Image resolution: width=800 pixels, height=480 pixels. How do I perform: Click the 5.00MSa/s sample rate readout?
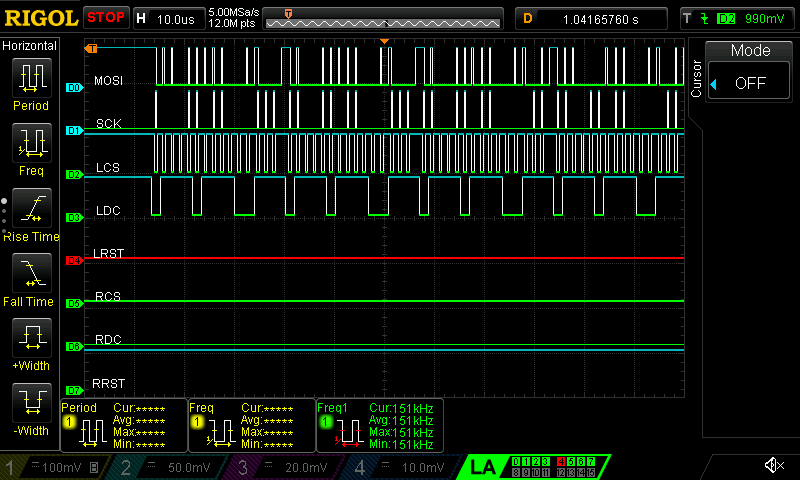pyautogui.click(x=234, y=12)
